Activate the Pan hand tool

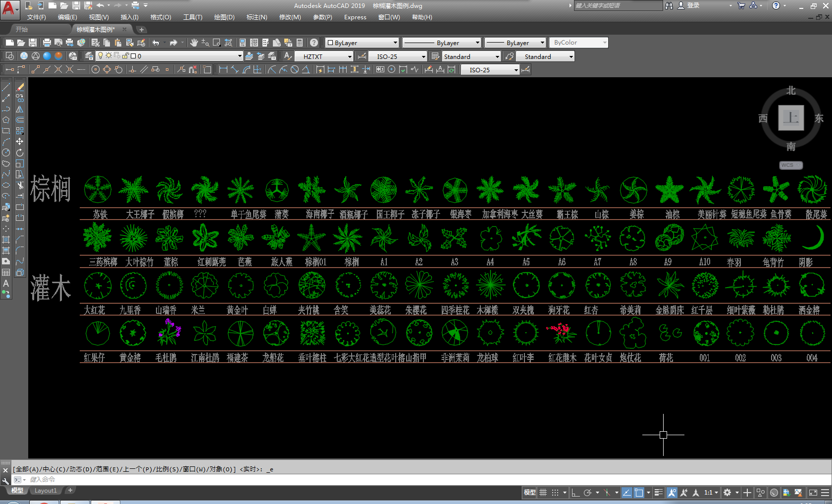194,43
